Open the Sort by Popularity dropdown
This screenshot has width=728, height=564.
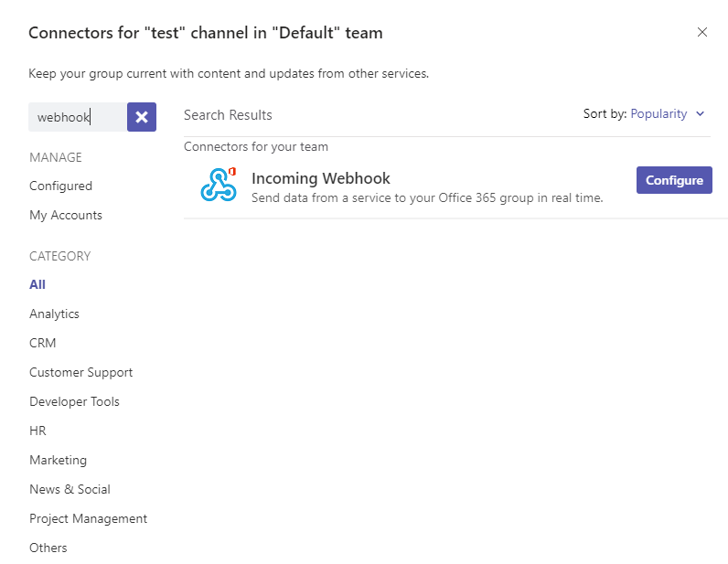click(x=667, y=114)
